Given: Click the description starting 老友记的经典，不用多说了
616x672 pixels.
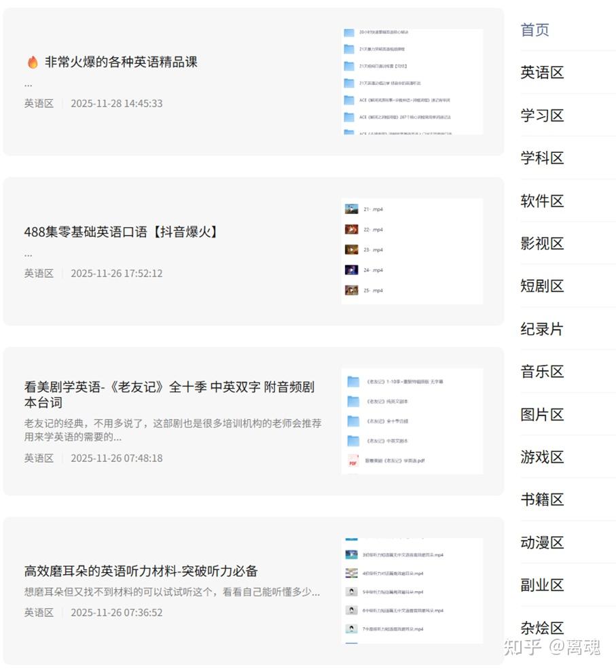Looking at the screenshot, I should pyautogui.click(x=173, y=430).
